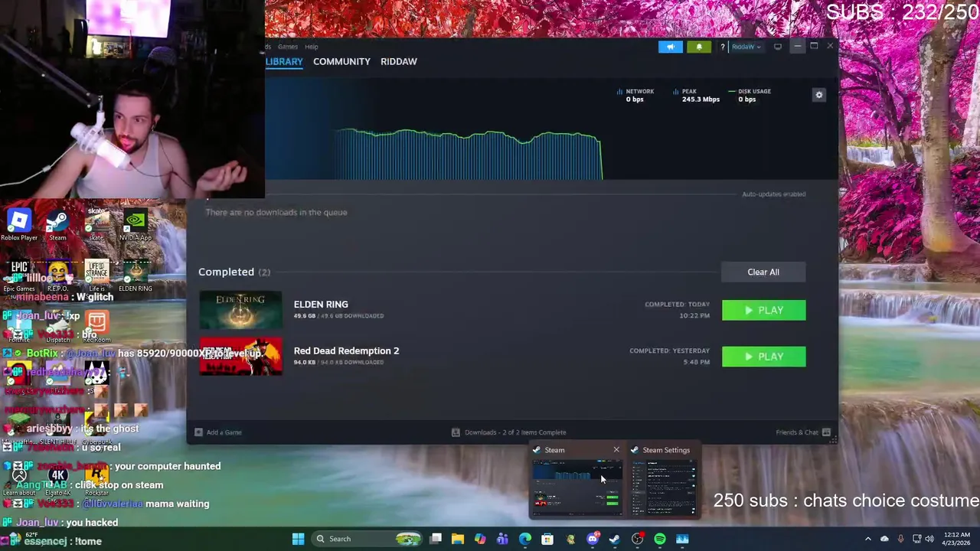The image size is (980, 551).
Task: Click the Red Dead Redemption 2 title
Action: tap(346, 350)
